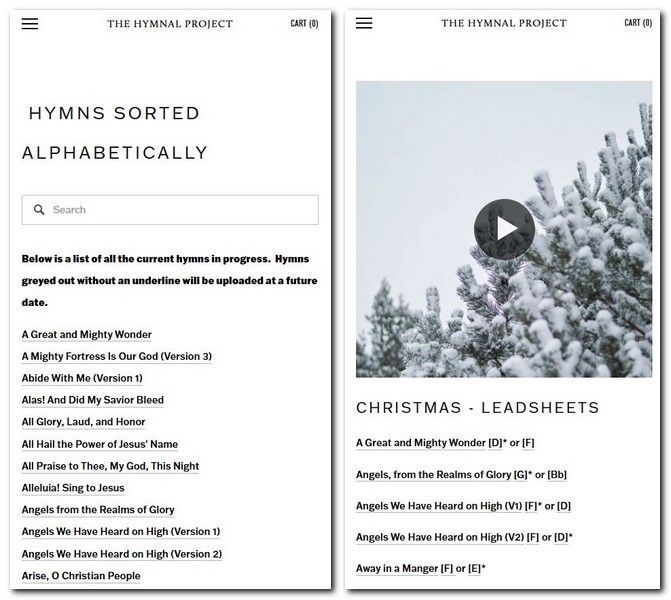This screenshot has height=600, width=671.
Task: Open Arise, O Christian People hymn
Action: click(x=81, y=576)
